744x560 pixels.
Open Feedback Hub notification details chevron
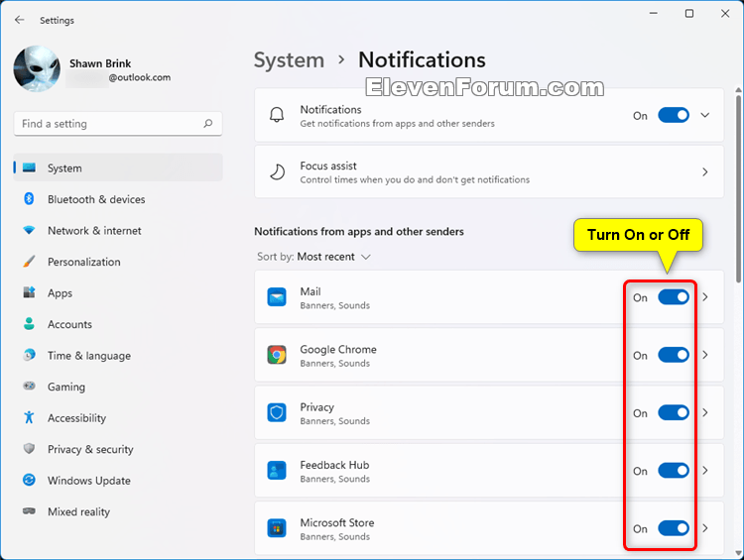[705, 471]
